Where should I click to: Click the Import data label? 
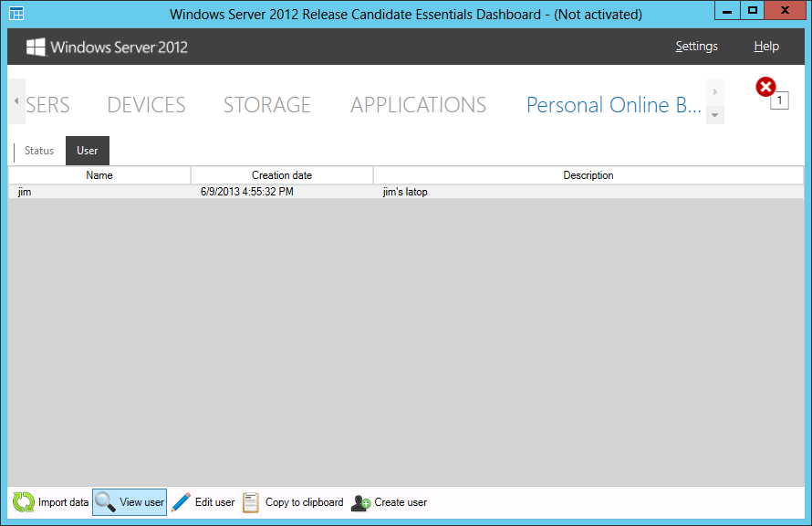(x=63, y=502)
